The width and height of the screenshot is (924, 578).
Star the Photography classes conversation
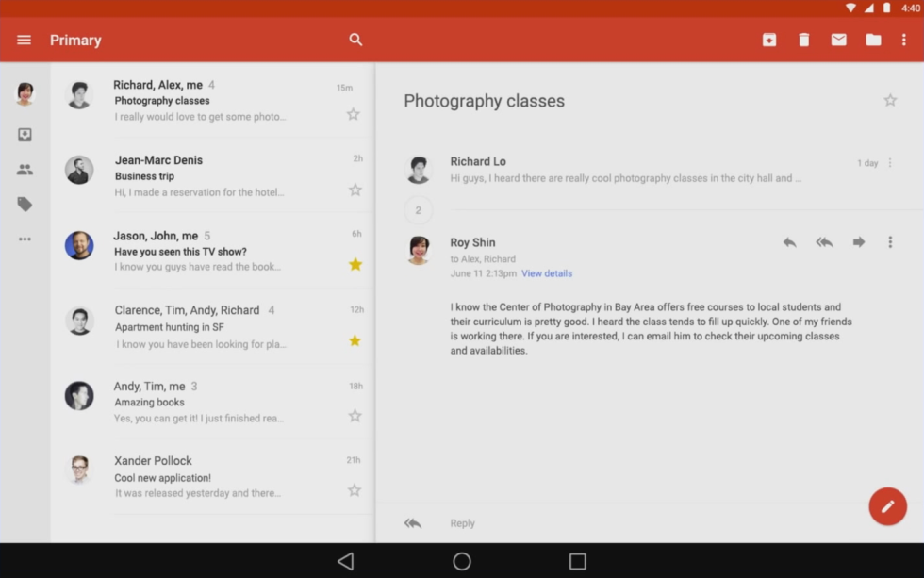tap(888, 100)
